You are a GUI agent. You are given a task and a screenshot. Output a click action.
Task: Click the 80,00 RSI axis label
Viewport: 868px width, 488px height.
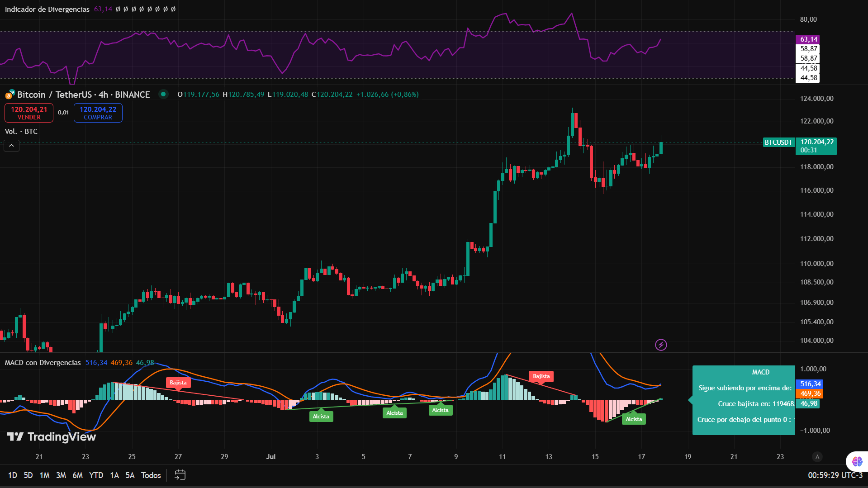point(808,19)
